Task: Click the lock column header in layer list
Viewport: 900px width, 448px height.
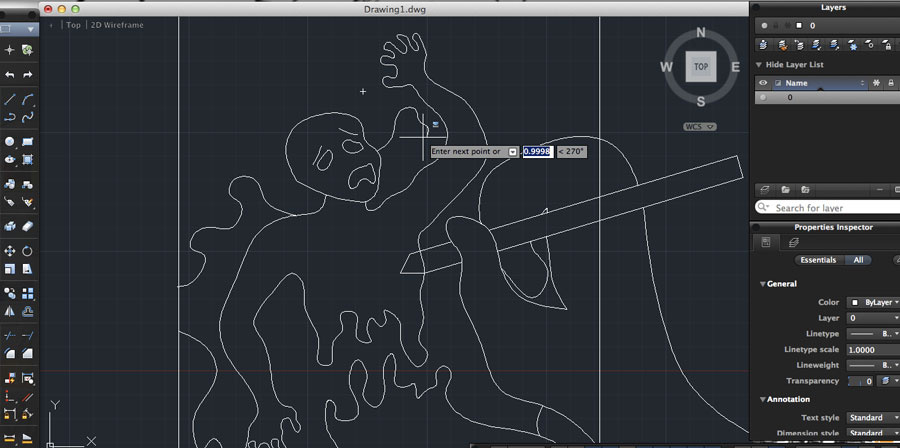Action: tap(891, 83)
